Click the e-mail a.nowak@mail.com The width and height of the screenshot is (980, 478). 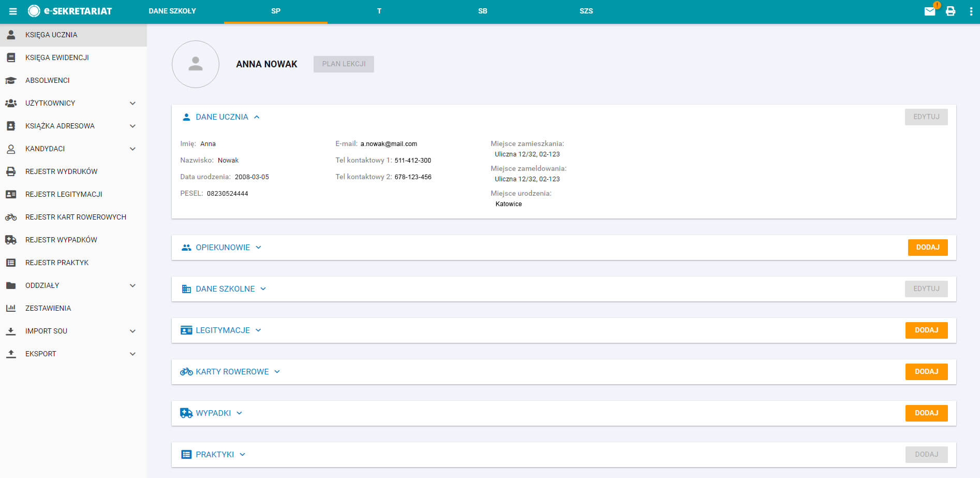(389, 144)
